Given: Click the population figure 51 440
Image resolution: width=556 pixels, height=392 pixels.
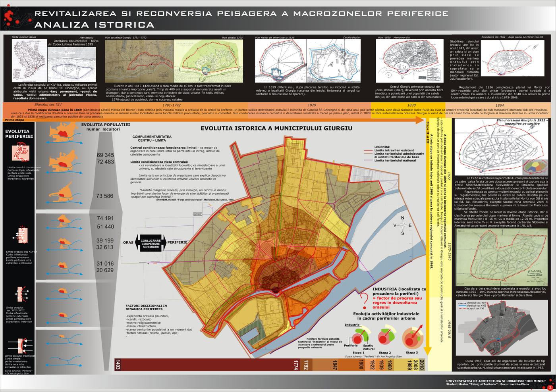Looking at the screenshot, I should pos(105,227).
